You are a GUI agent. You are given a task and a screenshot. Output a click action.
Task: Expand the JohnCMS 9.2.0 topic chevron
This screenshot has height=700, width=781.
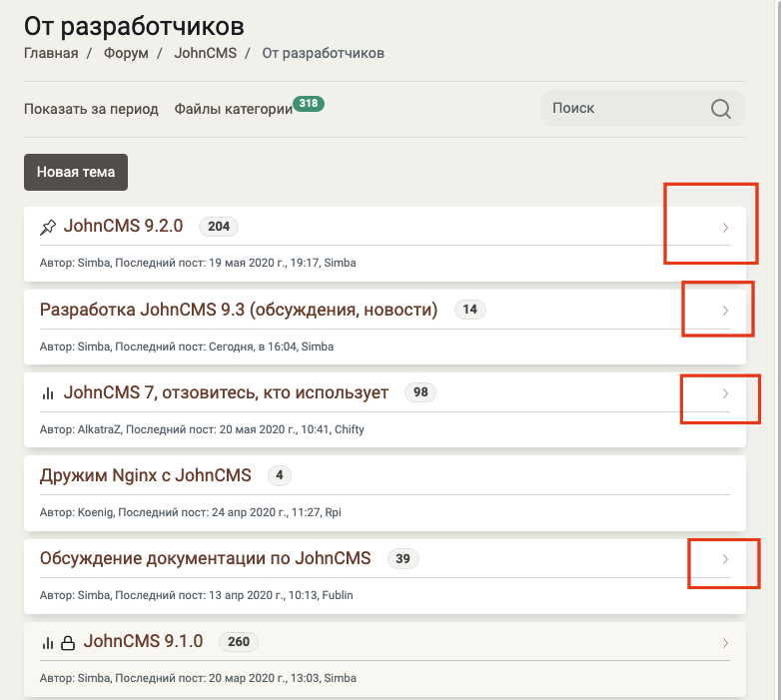coord(725,228)
